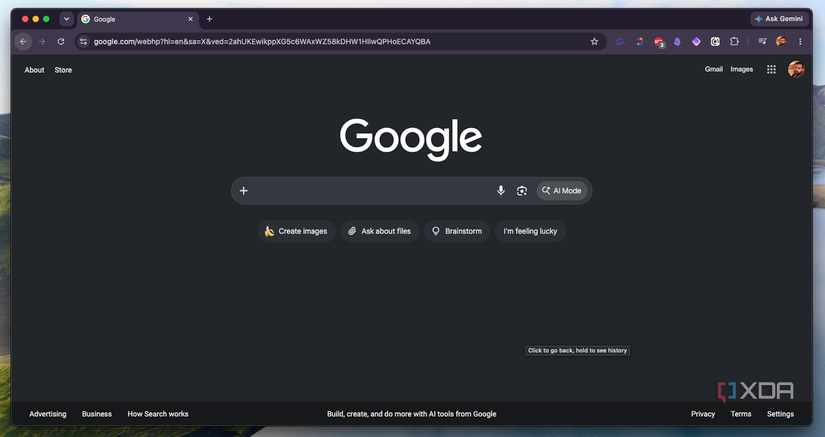825x437 pixels.
Task: Open the About link
Action: [x=34, y=70]
